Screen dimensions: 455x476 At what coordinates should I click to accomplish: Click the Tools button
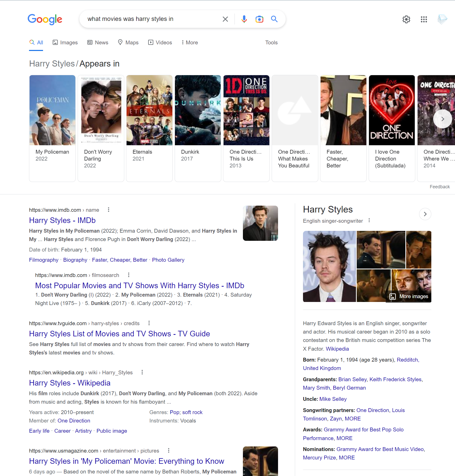tap(271, 43)
